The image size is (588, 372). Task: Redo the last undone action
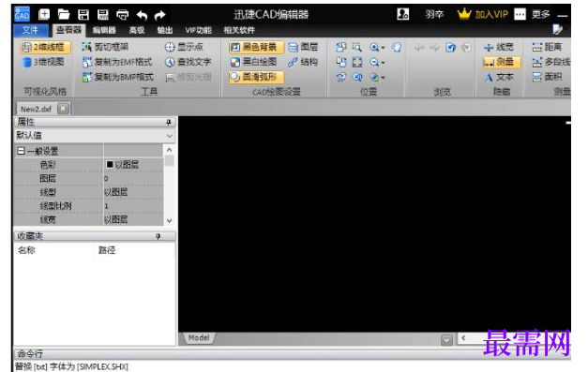[160, 15]
